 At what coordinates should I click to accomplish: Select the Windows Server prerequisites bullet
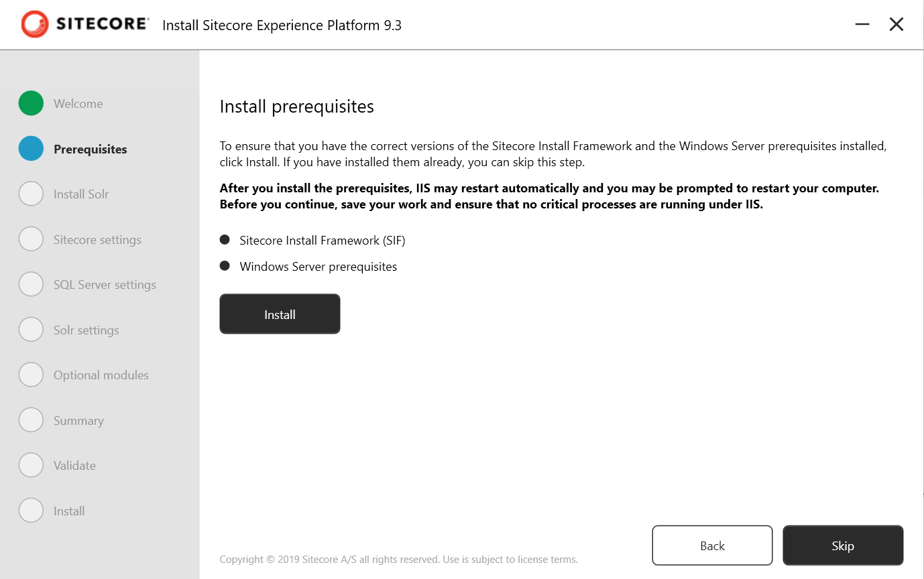pyautogui.click(x=225, y=265)
